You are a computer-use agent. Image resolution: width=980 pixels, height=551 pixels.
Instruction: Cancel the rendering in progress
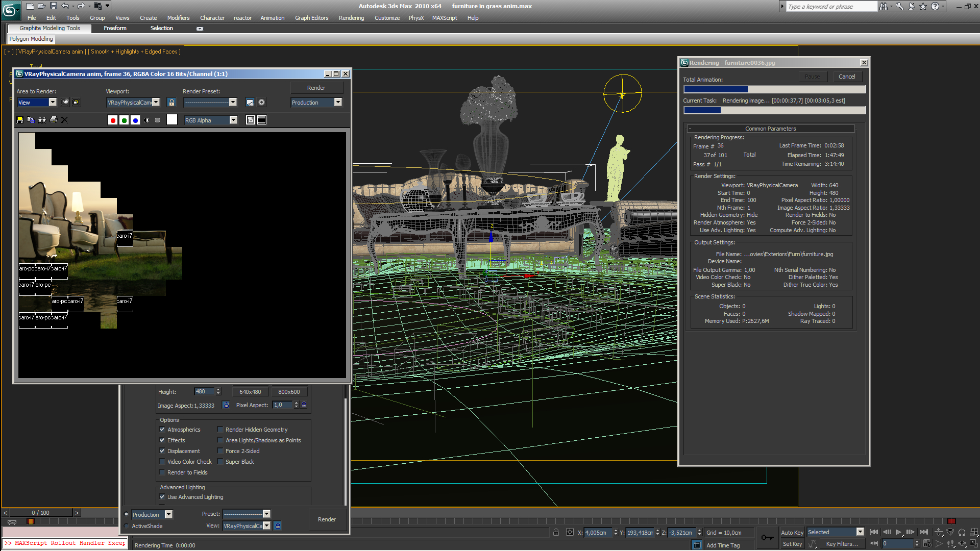[x=847, y=77]
